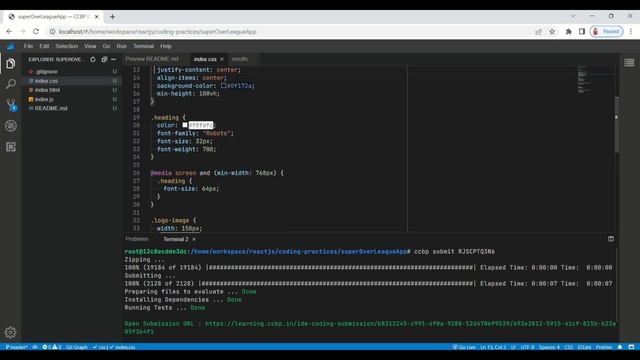640x360 pixels.
Task: Click the Spaces: 4 indentation indicator
Action: coord(549,347)
